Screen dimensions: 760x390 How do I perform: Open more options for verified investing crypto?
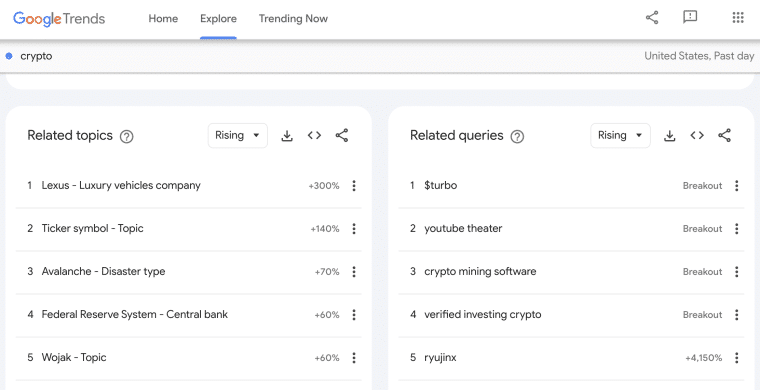[x=736, y=315]
